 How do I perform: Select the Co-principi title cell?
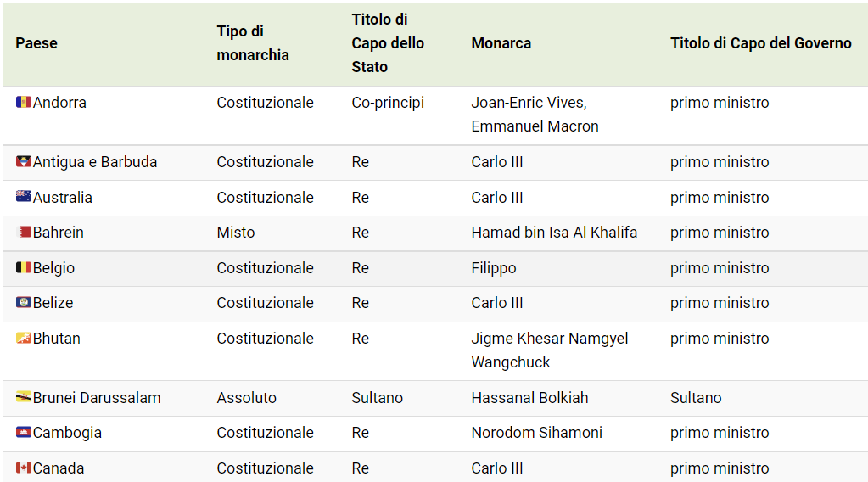(x=388, y=103)
